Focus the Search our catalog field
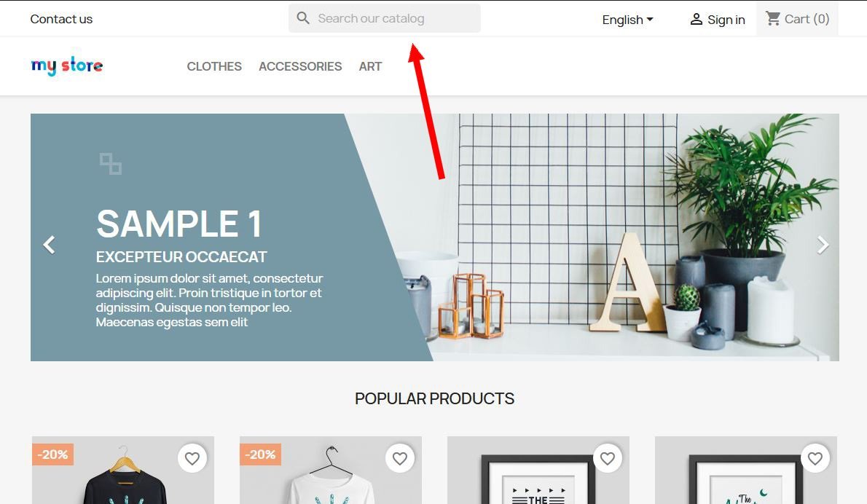Viewport: 867px width, 504px height. tap(384, 18)
